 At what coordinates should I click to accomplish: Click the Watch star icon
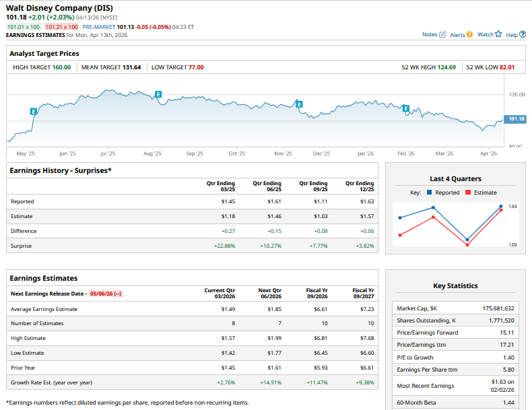(498, 34)
